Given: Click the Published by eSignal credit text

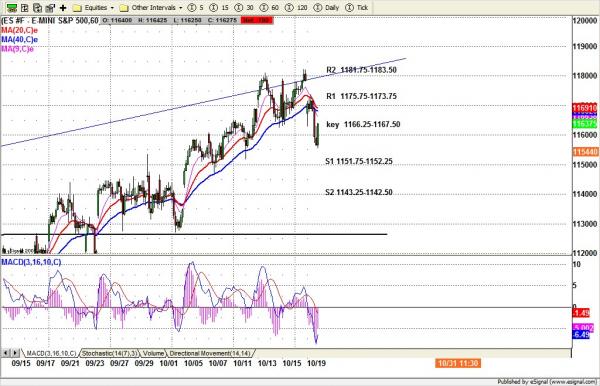Looking at the screenshot, I should point(547,382).
